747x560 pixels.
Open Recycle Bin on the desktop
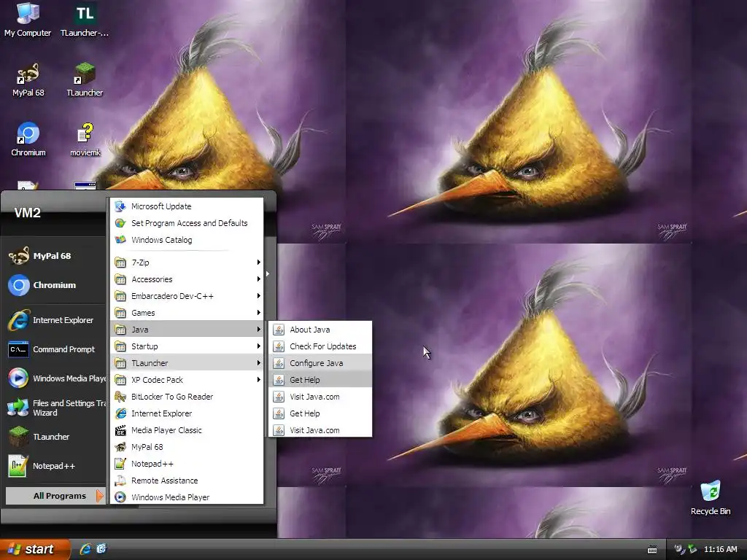point(711,497)
